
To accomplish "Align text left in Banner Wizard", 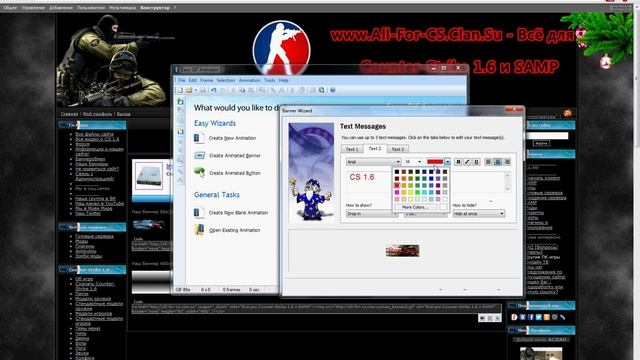I will (488, 162).
